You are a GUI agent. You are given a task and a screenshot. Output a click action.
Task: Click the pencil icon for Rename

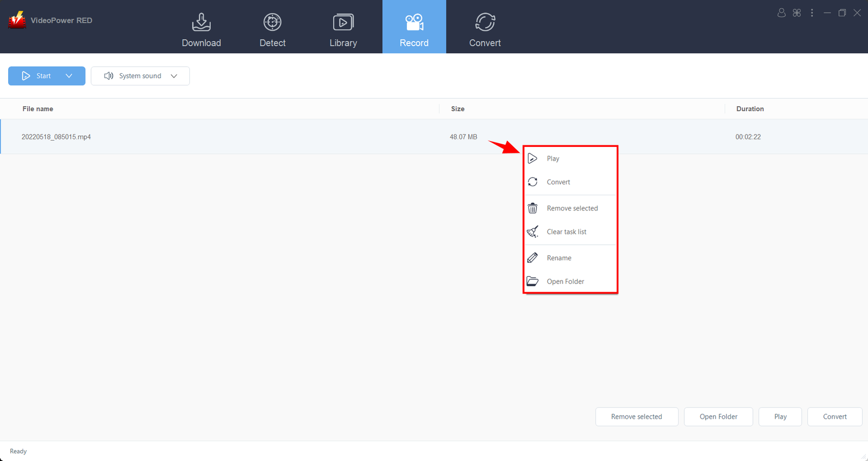click(x=533, y=258)
